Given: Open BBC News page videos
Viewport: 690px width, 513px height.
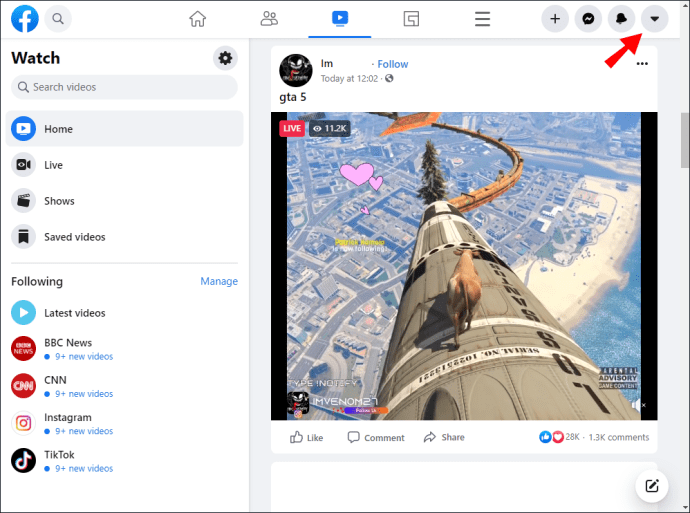Looking at the screenshot, I should [125, 349].
